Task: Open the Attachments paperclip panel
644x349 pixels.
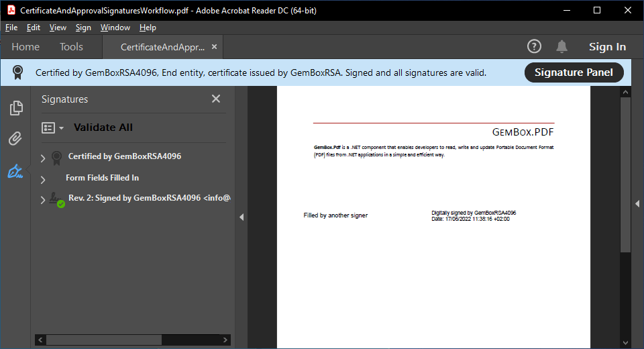Action: coord(15,139)
